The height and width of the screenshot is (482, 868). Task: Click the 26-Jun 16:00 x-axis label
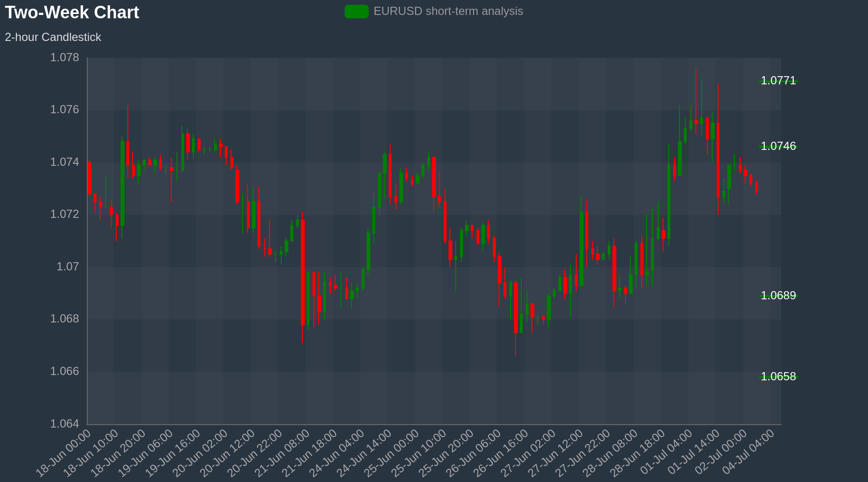[x=501, y=454]
